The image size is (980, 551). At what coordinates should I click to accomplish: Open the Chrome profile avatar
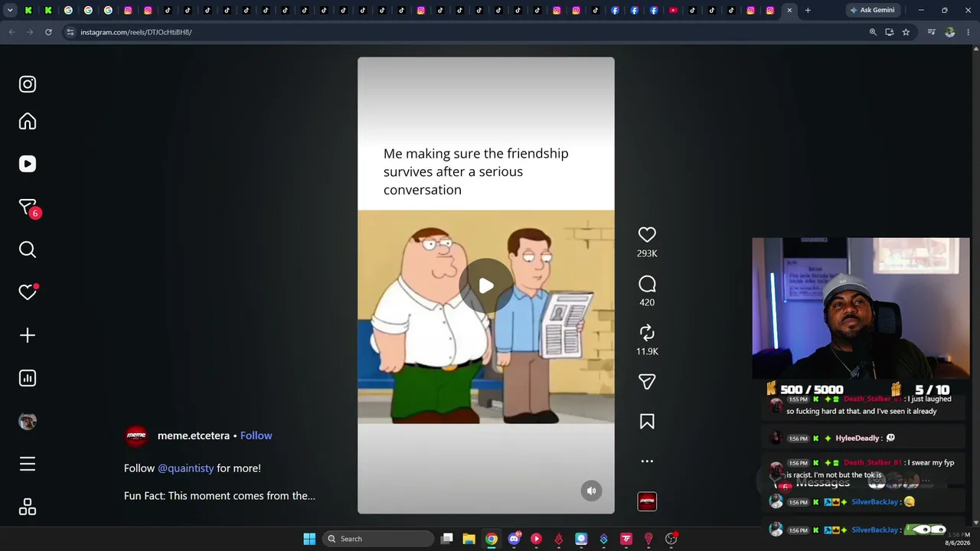click(950, 32)
